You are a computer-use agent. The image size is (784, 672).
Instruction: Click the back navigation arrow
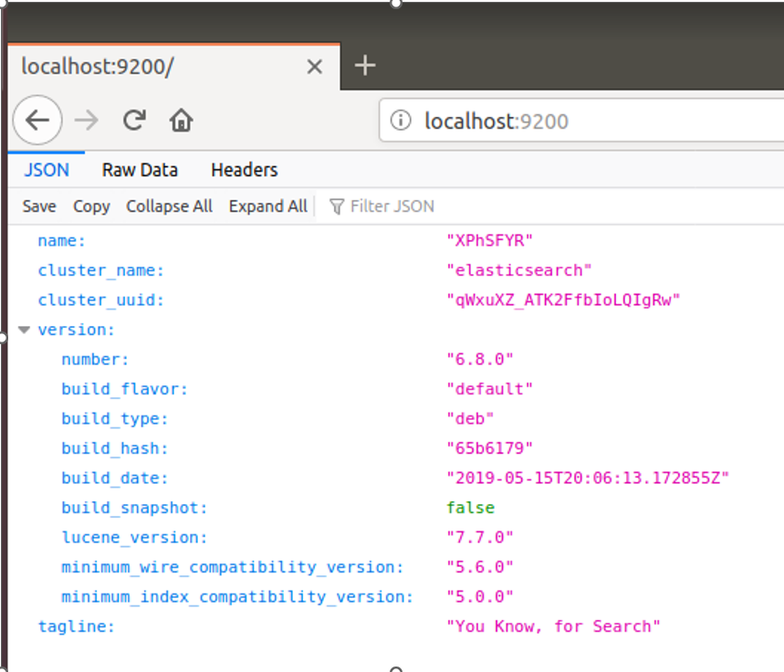37,120
